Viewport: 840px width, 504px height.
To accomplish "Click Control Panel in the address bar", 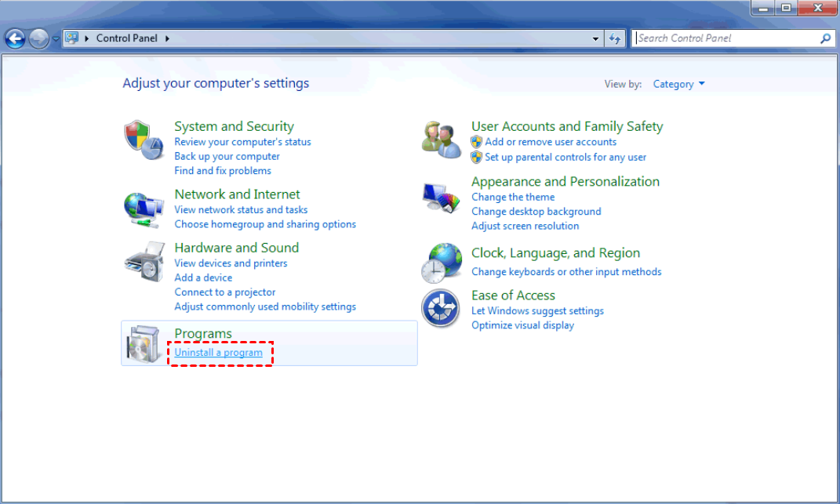I will tap(128, 38).
